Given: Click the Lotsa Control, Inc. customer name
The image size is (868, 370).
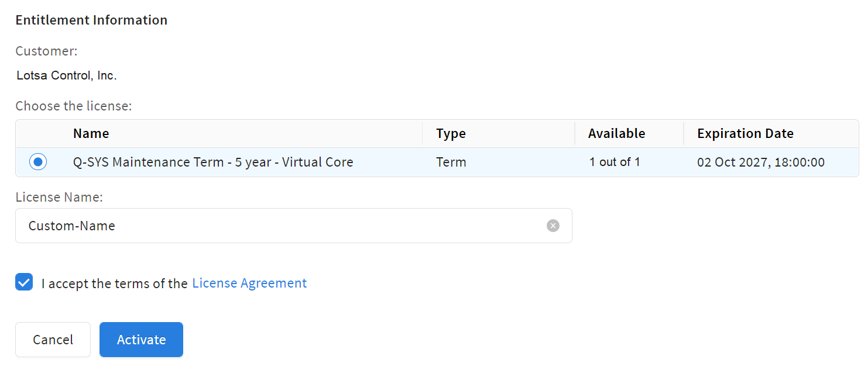Looking at the screenshot, I should pyautogui.click(x=67, y=75).
